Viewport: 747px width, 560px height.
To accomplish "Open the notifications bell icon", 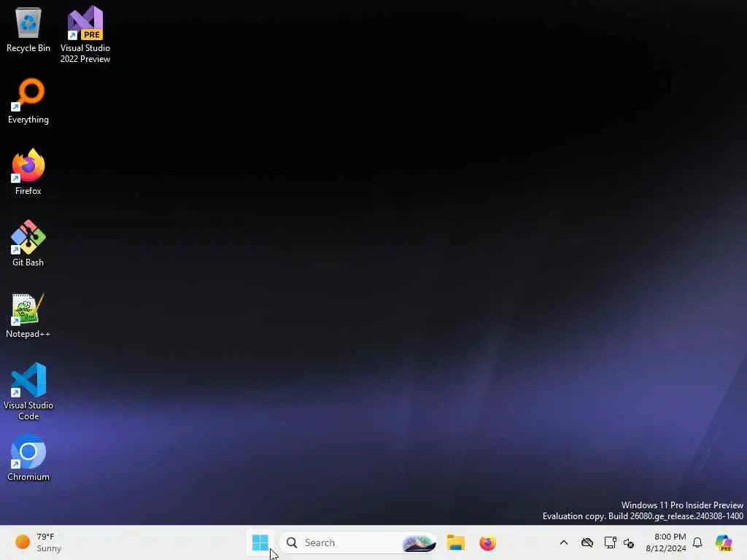I will (x=697, y=542).
